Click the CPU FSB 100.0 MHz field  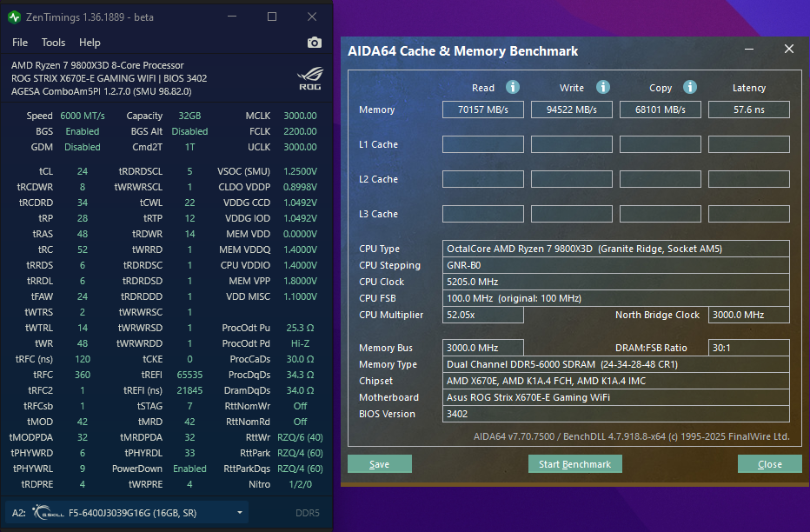point(616,298)
